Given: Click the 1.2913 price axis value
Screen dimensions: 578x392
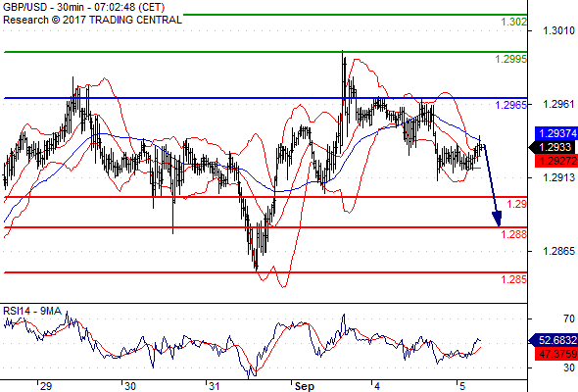Looking at the screenshot, I should pos(558,177).
